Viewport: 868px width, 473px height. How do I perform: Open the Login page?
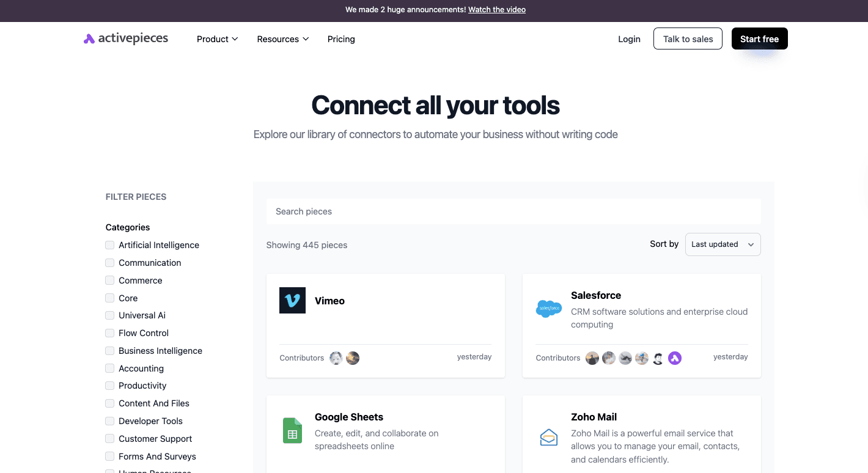629,39
